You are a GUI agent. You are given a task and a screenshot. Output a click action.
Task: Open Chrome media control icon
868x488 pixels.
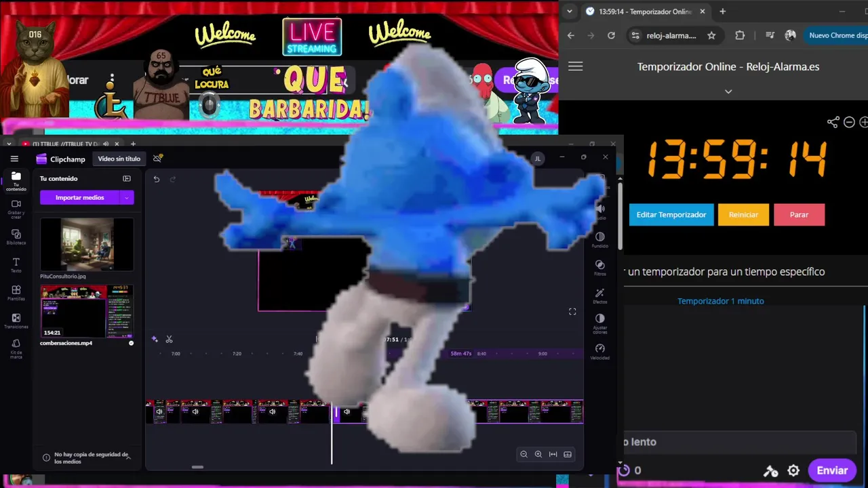click(x=770, y=35)
